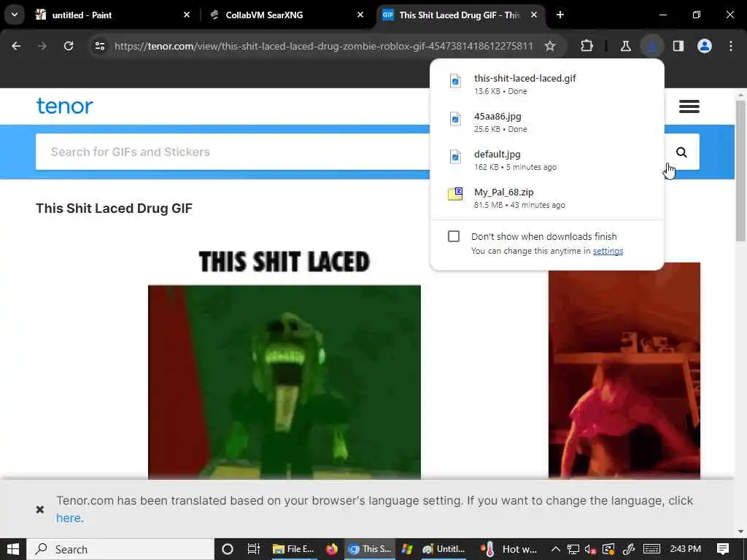The height and width of the screenshot is (560, 747).
Task: Open Untitled Paint taskbar button
Action: 444,549
